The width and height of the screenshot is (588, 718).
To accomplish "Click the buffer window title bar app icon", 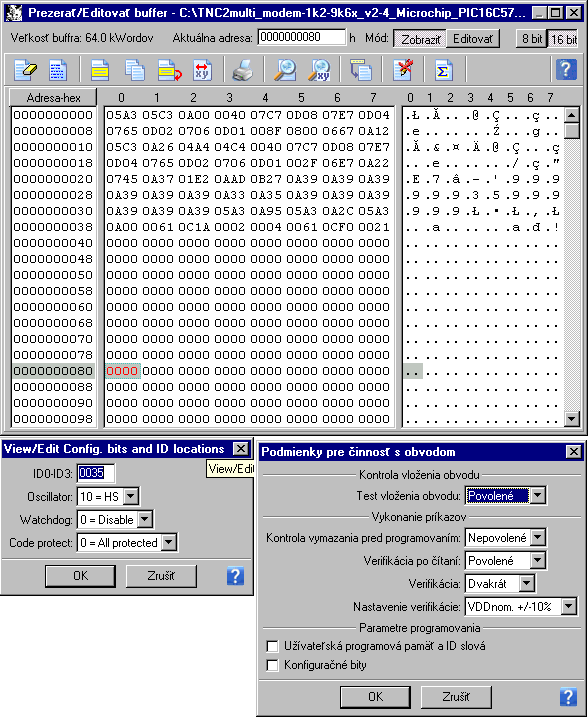I will coord(14,12).
